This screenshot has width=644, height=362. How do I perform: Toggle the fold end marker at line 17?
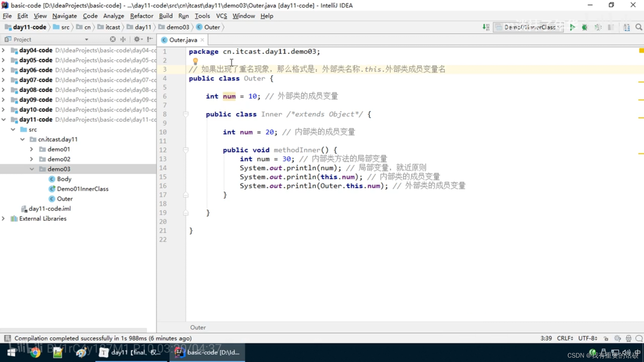pyautogui.click(x=185, y=195)
